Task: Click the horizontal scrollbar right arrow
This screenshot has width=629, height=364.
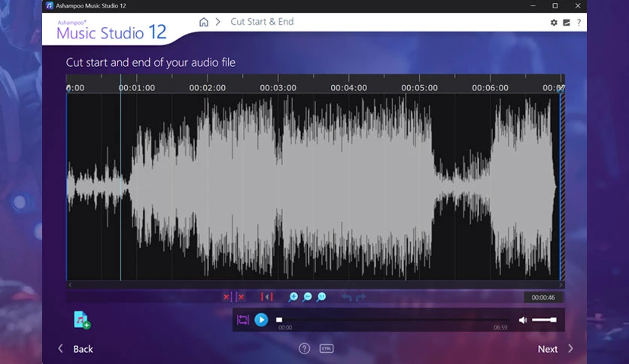Action: pyautogui.click(x=561, y=284)
